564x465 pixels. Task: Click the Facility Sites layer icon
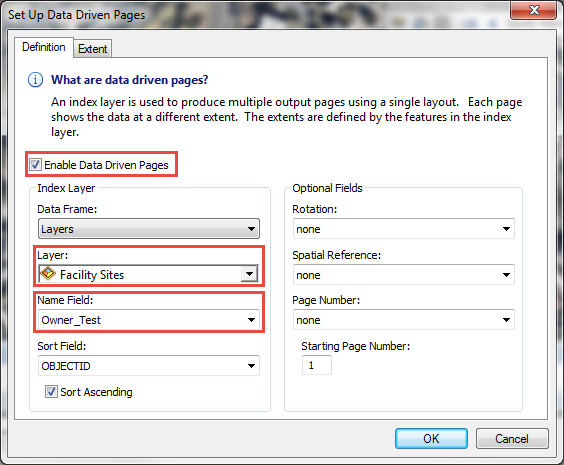[x=48, y=274]
